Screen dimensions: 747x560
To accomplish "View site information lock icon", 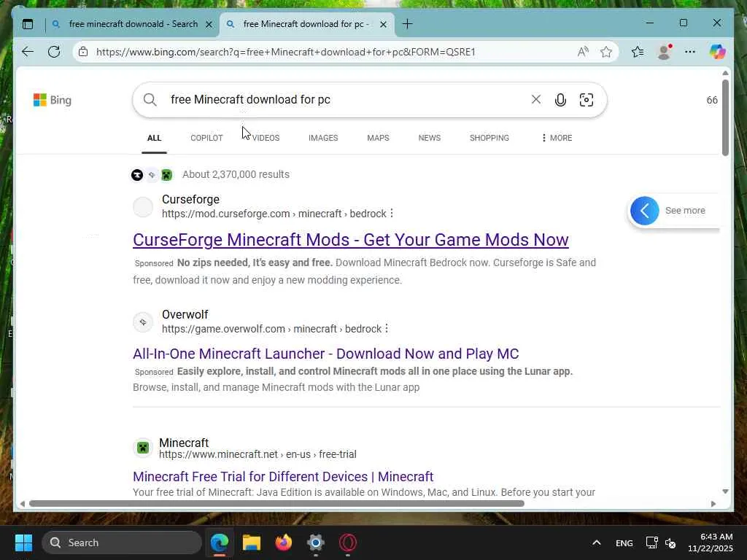I will (83, 52).
